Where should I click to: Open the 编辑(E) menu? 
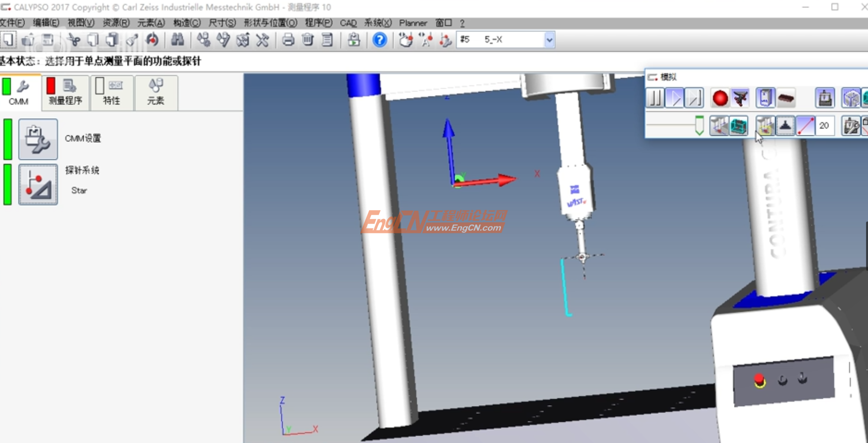[x=46, y=23]
